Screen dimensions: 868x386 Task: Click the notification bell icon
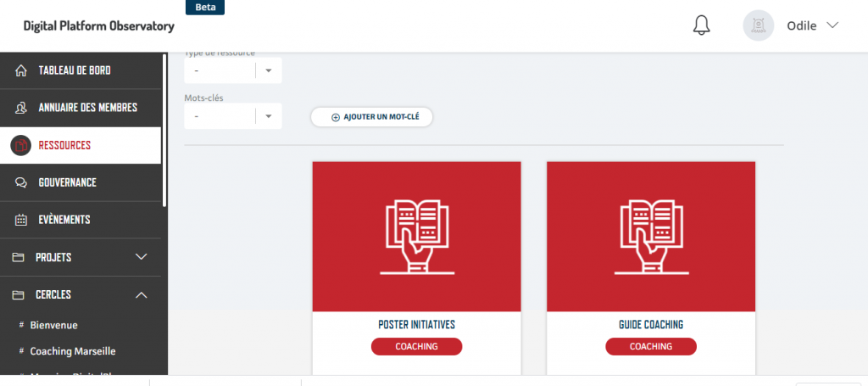701,25
